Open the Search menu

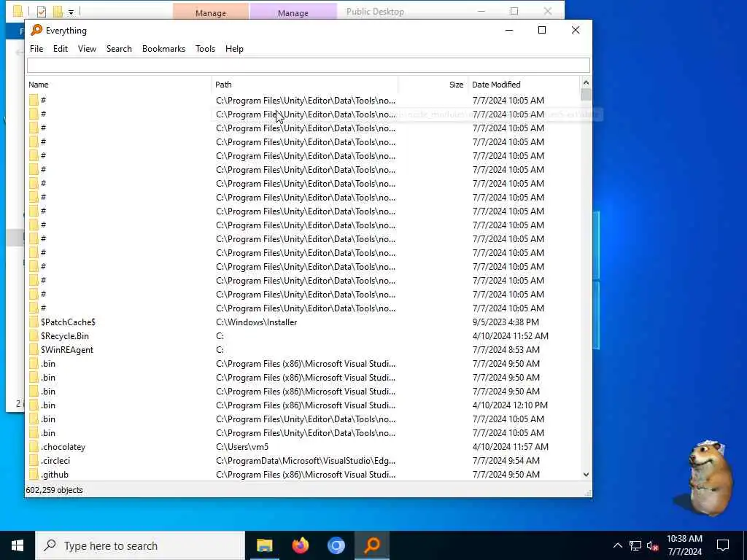(119, 49)
